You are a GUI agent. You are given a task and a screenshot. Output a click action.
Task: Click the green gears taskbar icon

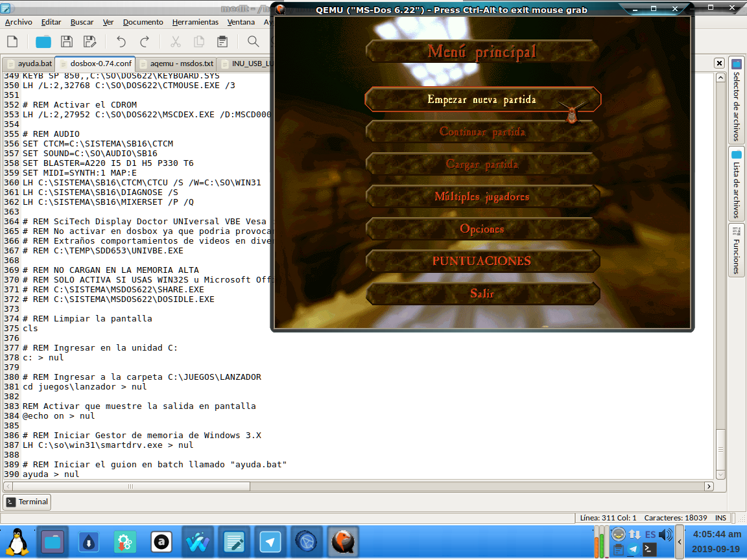coord(124,542)
